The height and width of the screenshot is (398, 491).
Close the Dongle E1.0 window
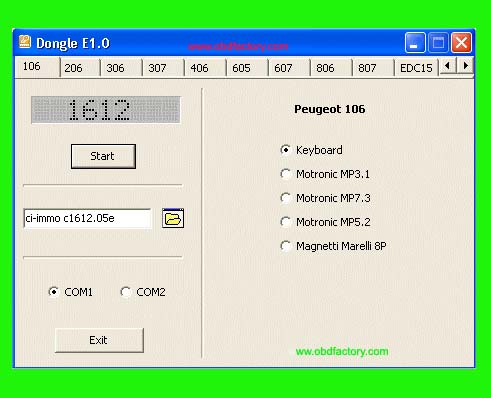(461, 43)
